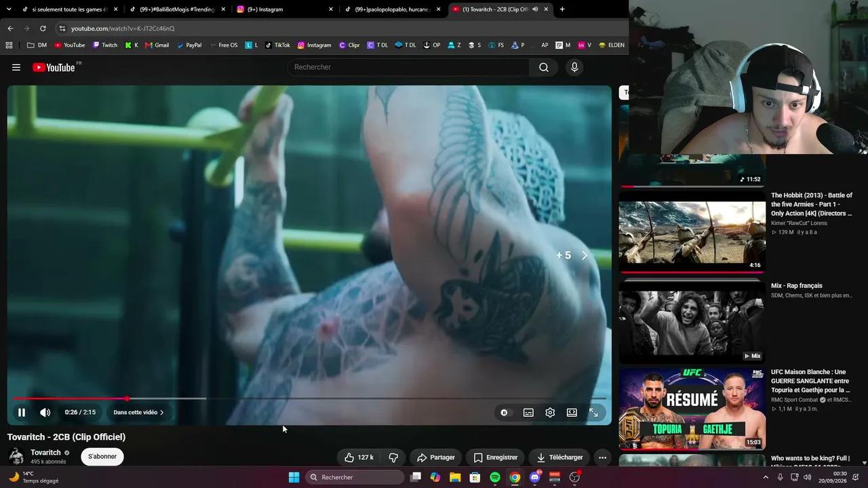Open the Free OS bookmark
868x488 pixels.
click(222, 45)
